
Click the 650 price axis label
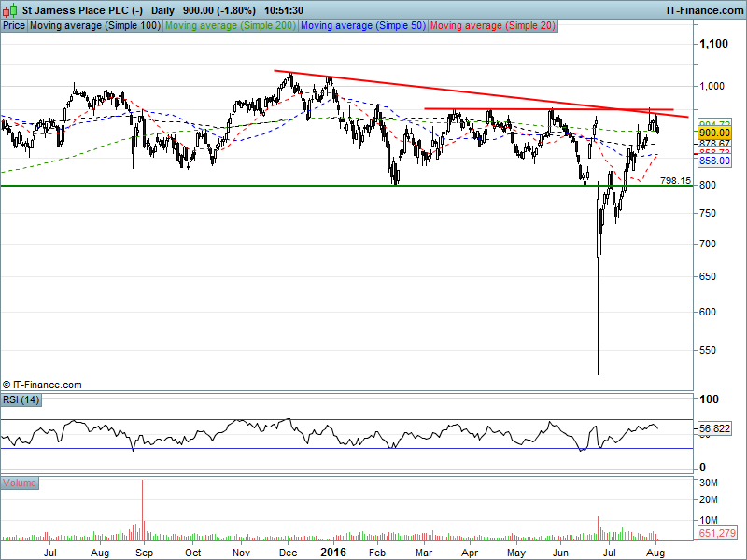point(708,276)
